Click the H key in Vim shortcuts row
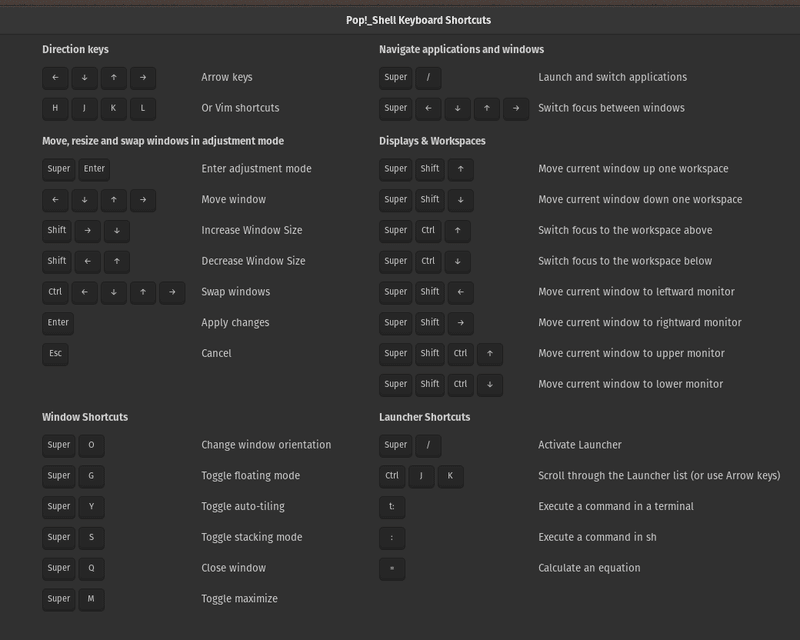 (x=55, y=108)
